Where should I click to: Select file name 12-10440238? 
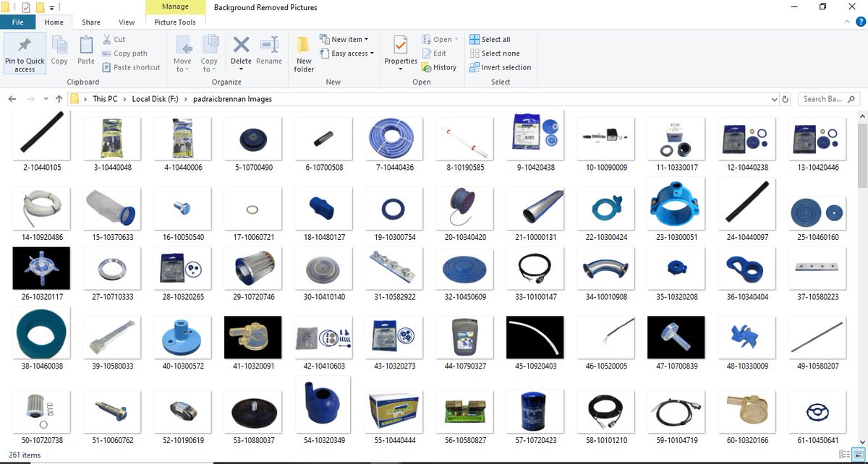[747, 167]
